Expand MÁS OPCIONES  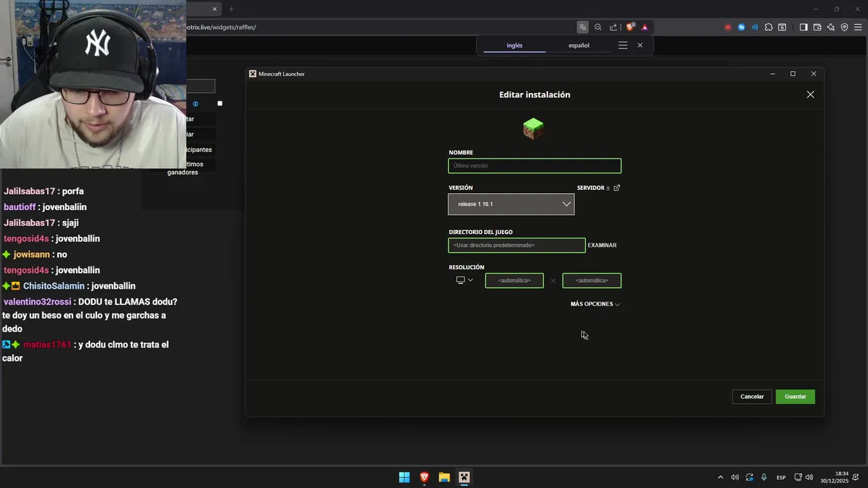point(595,304)
